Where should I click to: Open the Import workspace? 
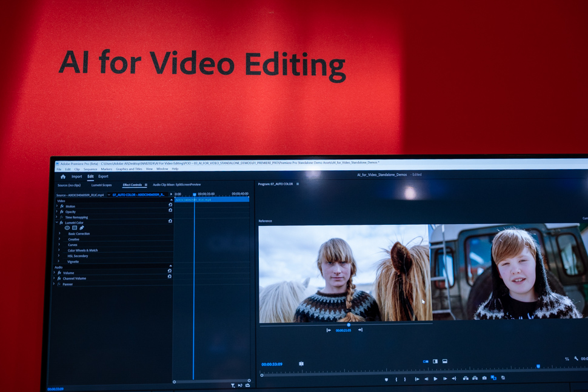pos(77,176)
